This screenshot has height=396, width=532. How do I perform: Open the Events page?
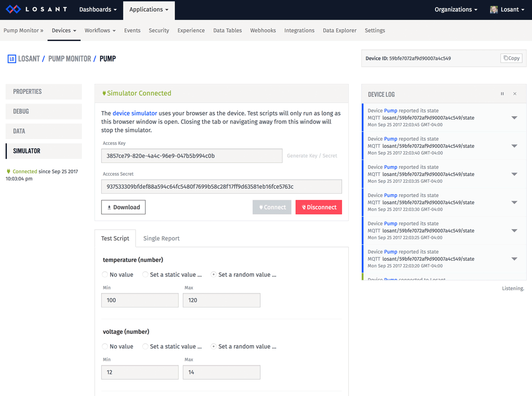pos(132,31)
